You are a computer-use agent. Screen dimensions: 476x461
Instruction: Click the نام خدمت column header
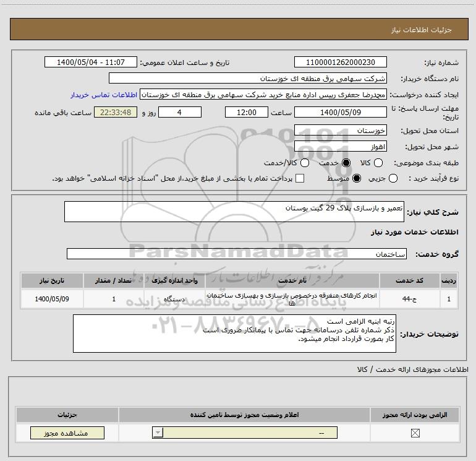tap(292, 280)
